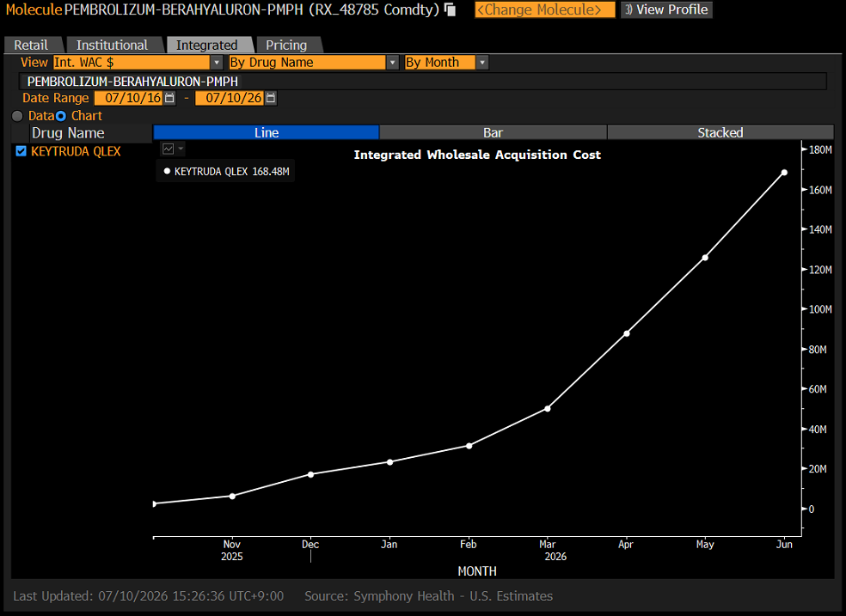This screenshot has height=616, width=846.
Task: Select the Data radio button
Action: pos(17,116)
